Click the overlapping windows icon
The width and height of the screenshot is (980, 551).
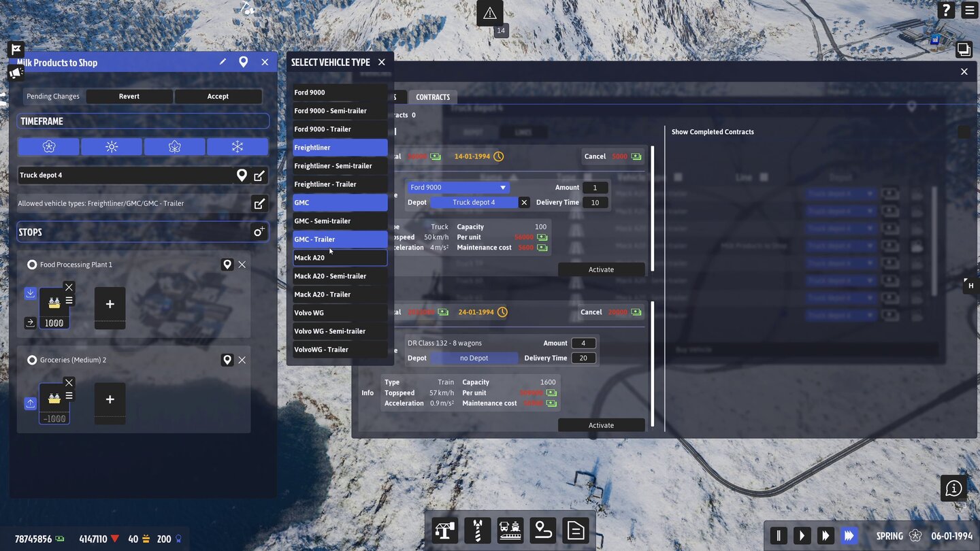pyautogui.click(x=964, y=49)
